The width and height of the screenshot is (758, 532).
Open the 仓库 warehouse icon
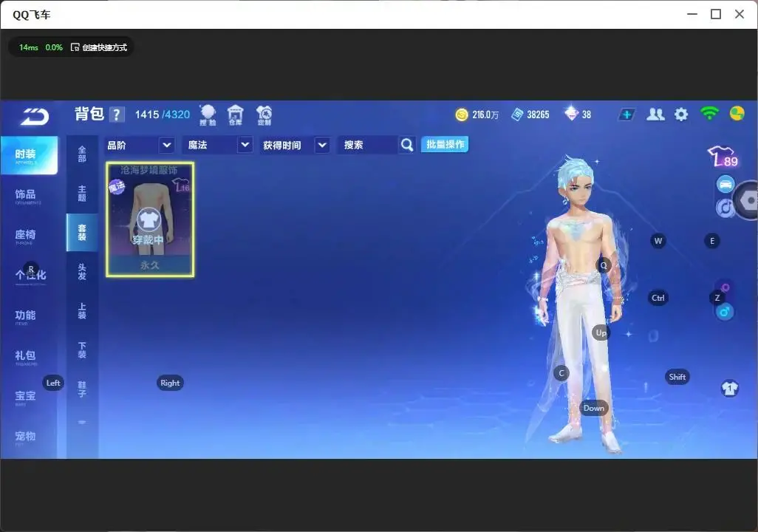click(x=236, y=115)
